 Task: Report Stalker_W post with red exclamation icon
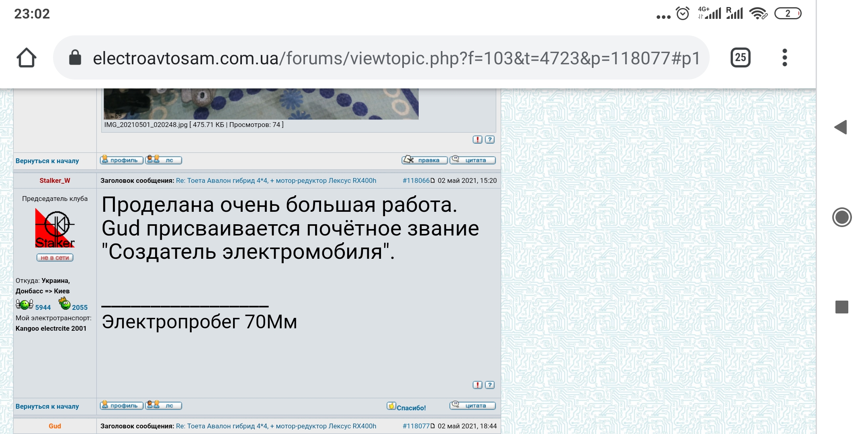point(477,385)
